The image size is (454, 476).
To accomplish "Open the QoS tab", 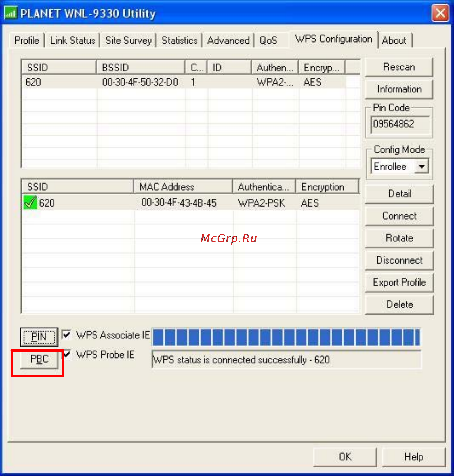I will coord(268,40).
